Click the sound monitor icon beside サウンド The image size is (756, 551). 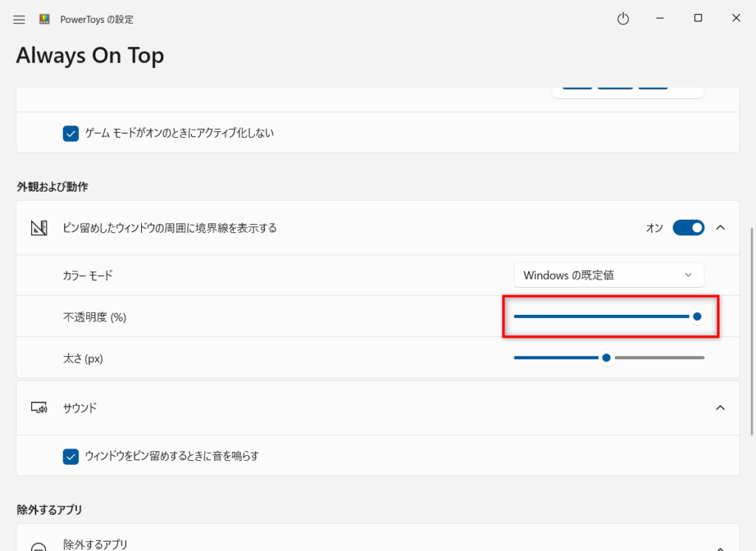[x=39, y=408]
